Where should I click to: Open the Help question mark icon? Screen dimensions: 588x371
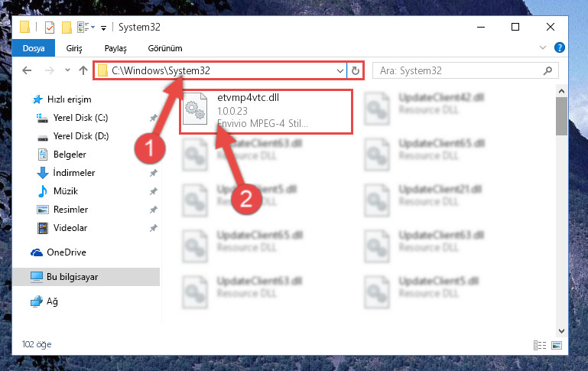[559, 47]
